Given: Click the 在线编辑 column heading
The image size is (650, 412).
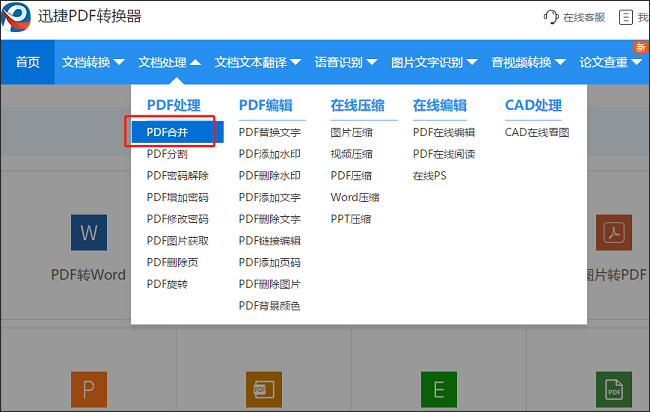Looking at the screenshot, I should coord(440,105).
